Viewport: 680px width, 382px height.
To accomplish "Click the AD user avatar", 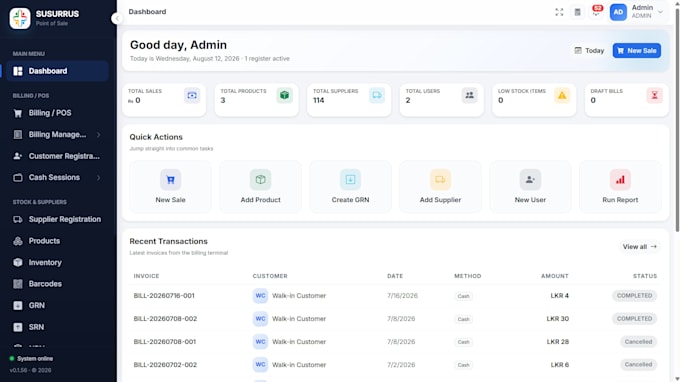I will tap(618, 12).
